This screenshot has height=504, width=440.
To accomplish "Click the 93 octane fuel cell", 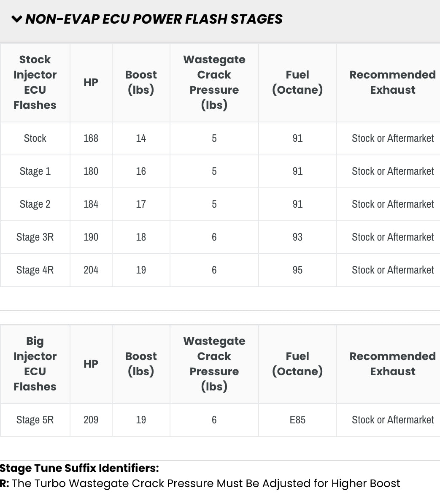I will pyautogui.click(x=297, y=237).
